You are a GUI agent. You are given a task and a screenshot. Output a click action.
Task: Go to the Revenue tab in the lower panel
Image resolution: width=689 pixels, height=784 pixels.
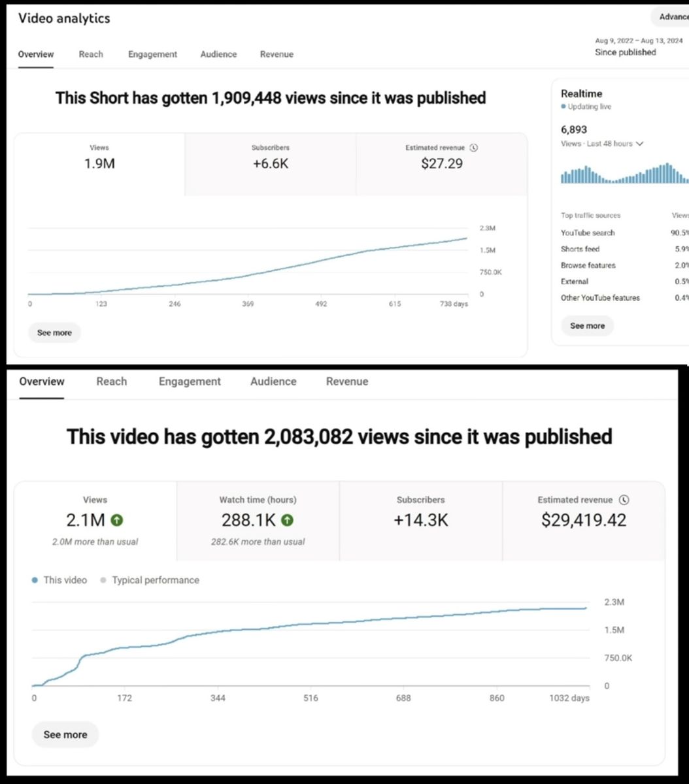point(347,382)
